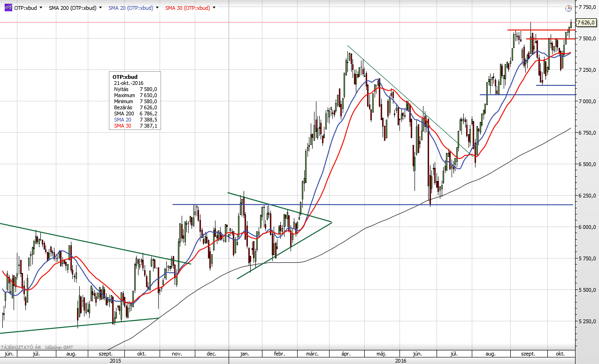Screen dimensions: 599x364
Task: Click the dec. month label on time axis
Action: pos(211,354)
